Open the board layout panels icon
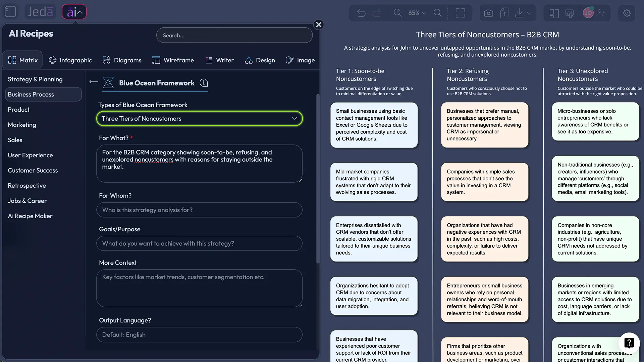The width and height of the screenshot is (644, 362). point(554,13)
